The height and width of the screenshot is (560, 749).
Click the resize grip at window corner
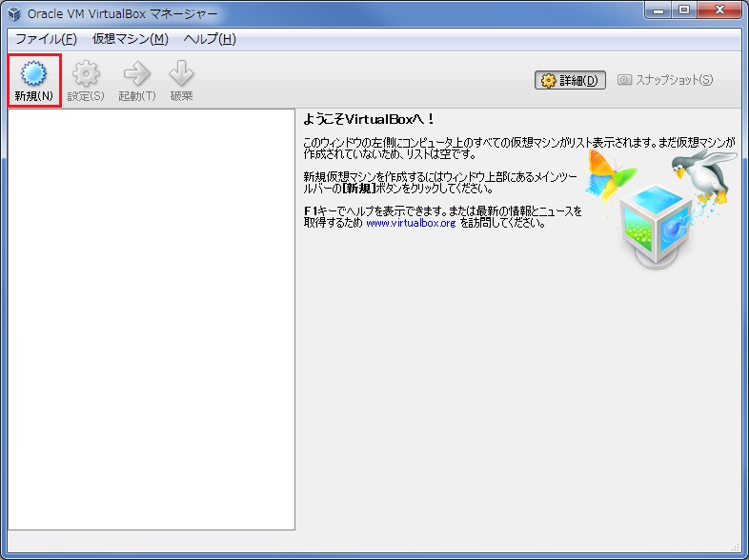(x=736, y=547)
